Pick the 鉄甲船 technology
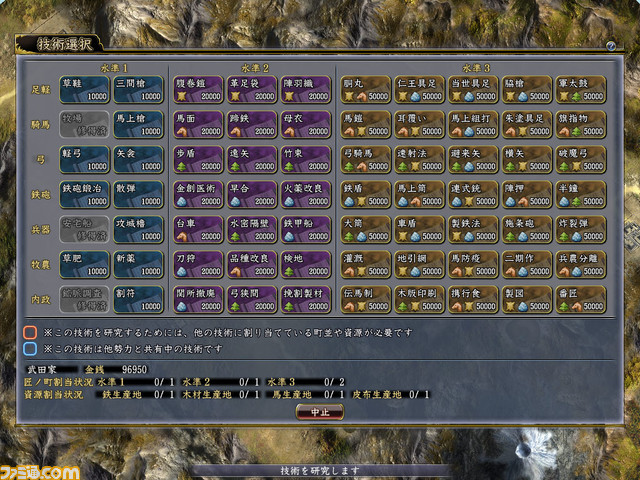640x480 pixels. point(306,230)
